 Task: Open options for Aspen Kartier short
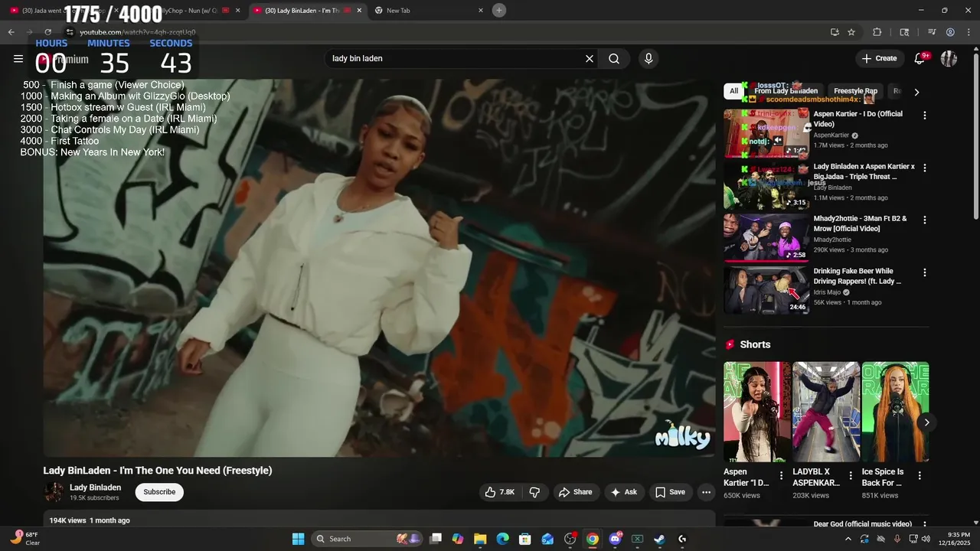(x=781, y=475)
